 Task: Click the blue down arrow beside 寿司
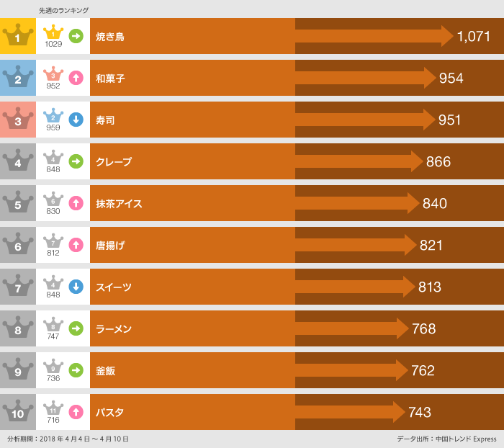76,120
